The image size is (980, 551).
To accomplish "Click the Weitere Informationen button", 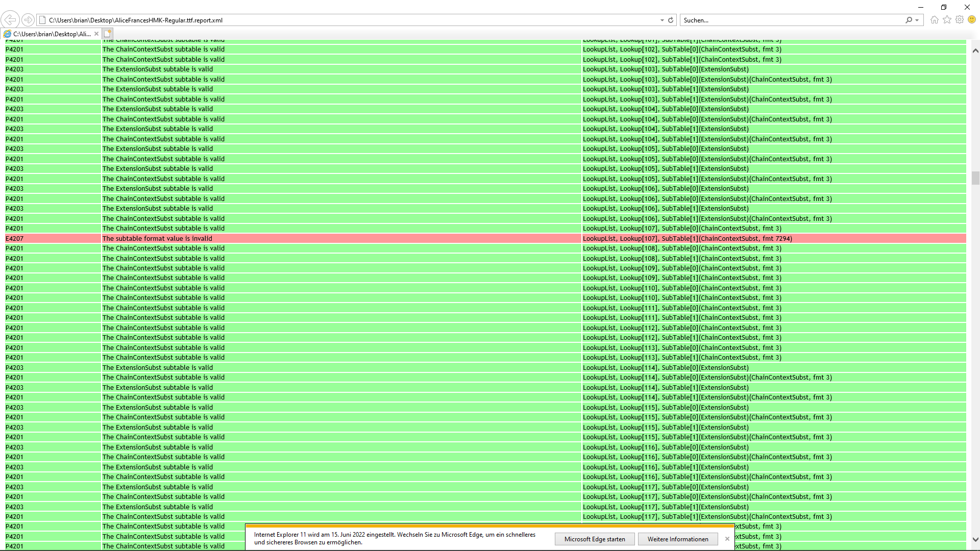I will coord(677,539).
